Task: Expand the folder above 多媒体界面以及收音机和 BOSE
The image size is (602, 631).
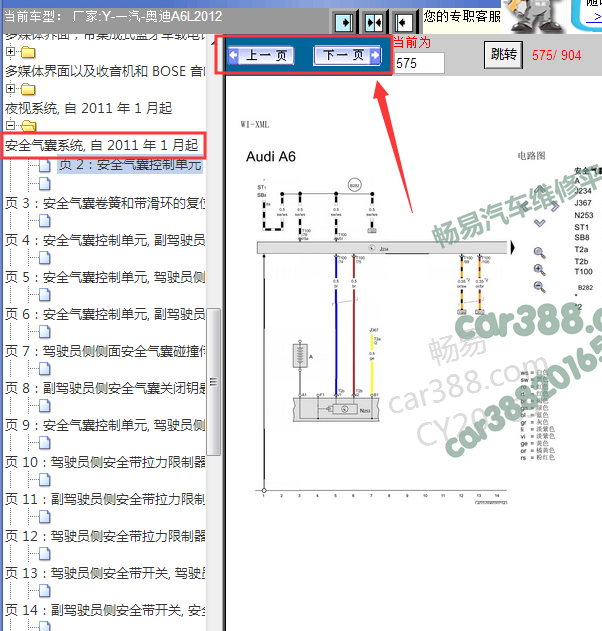Action: click(11, 52)
